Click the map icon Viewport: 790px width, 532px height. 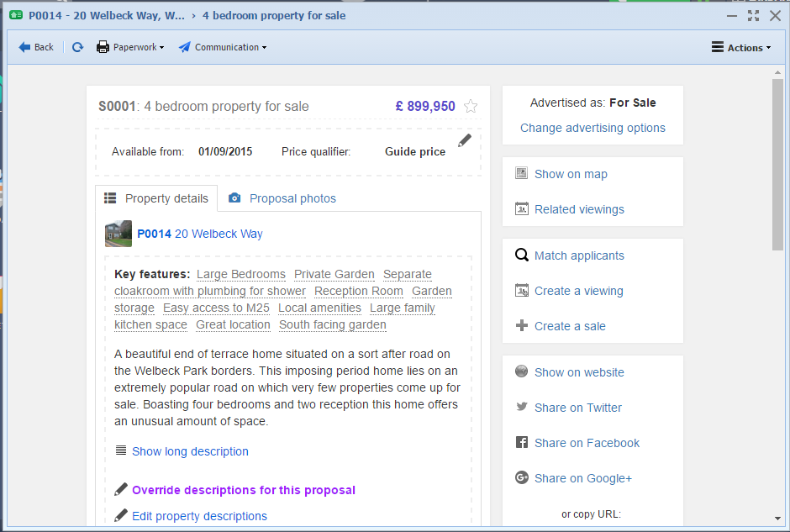point(521,173)
